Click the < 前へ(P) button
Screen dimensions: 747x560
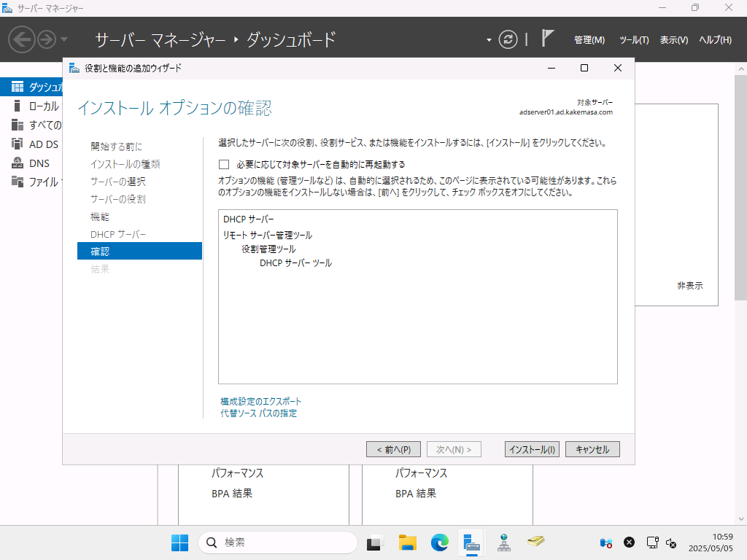[x=393, y=449]
